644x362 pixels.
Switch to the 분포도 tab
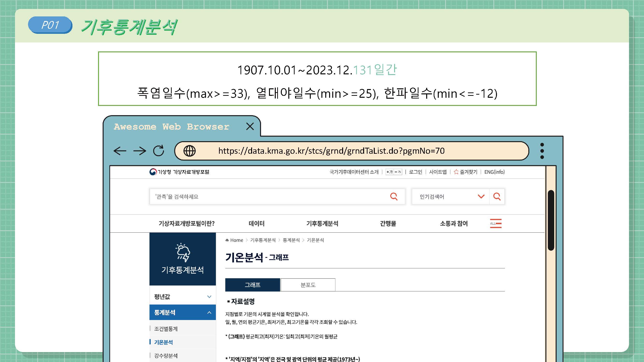coord(308,285)
